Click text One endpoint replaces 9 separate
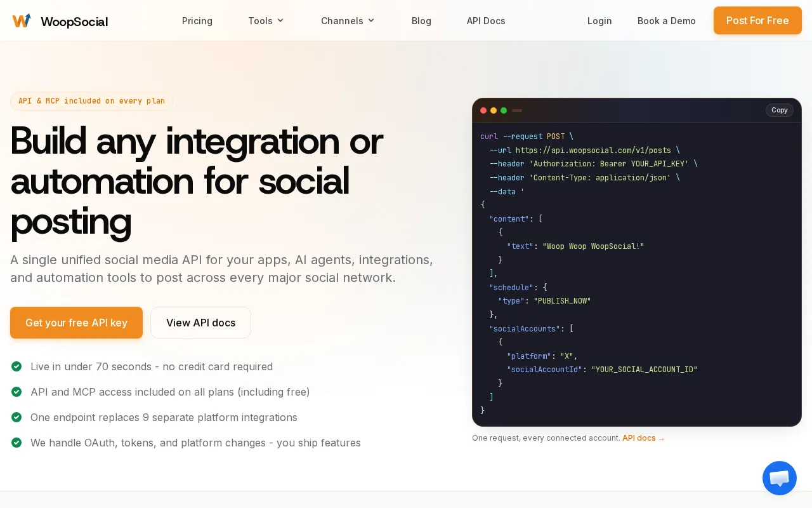This screenshot has height=508, width=812. [164, 417]
